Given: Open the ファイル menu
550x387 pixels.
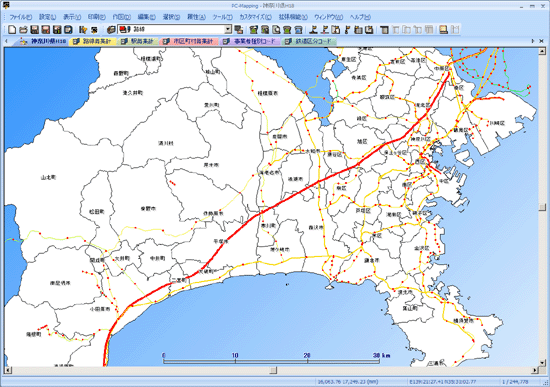Looking at the screenshot, I should (x=20, y=17).
